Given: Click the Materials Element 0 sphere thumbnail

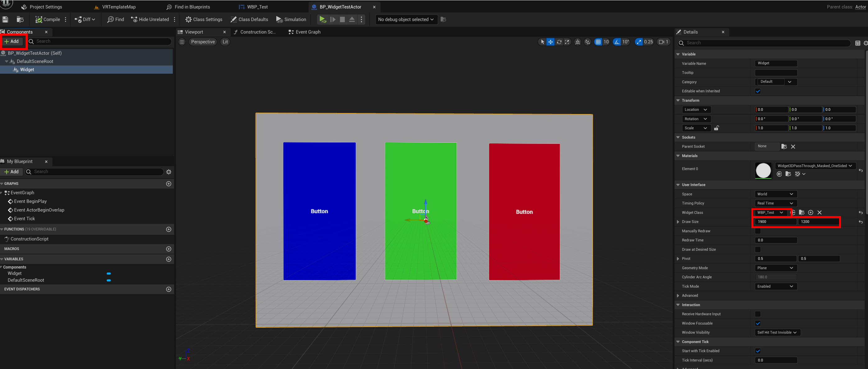Looking at the screenshot, I should pos(763,170).
